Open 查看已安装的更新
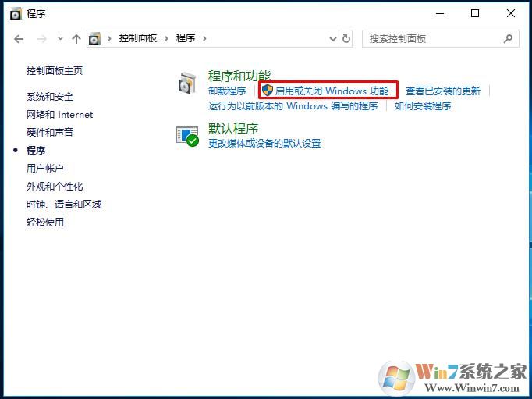 (x=443, y=91)
